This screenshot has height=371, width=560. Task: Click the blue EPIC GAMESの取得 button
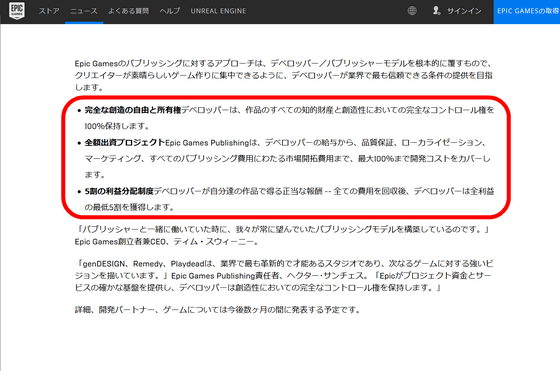pos(527,12)
